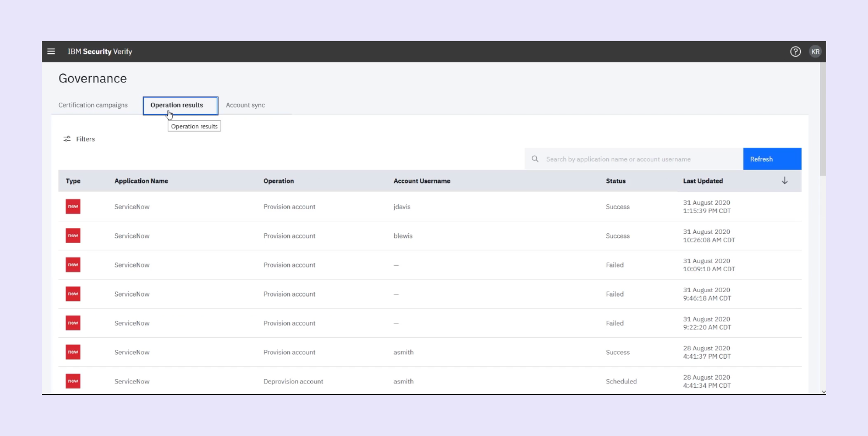Click the 28 August 2020 4:41:37 PM timestamp

[x=707, y=352]
